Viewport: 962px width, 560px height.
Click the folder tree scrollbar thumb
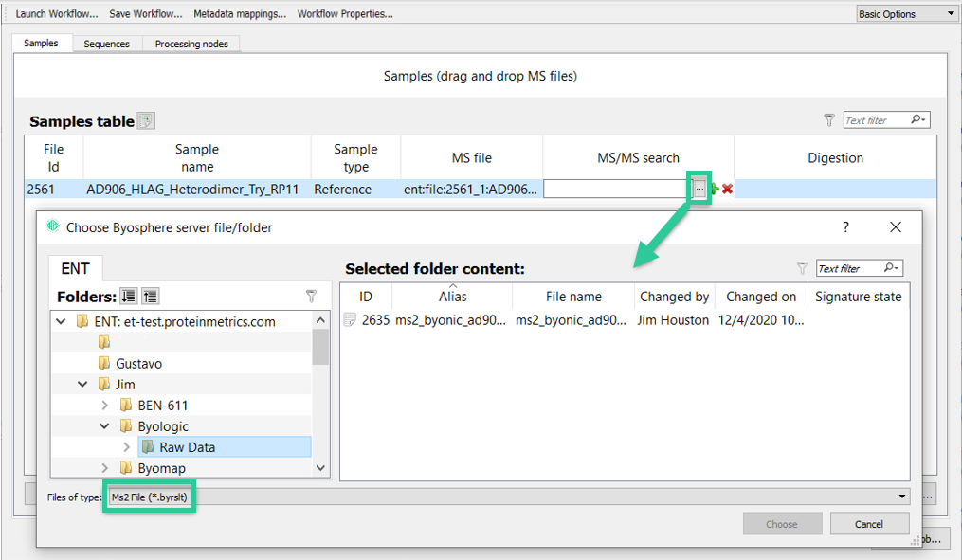click(x=320, y=347)
